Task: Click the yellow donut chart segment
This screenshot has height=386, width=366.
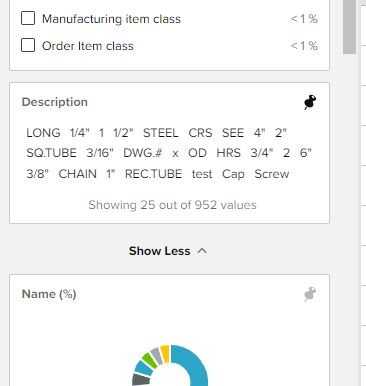Action: click(x=165, y=354)
